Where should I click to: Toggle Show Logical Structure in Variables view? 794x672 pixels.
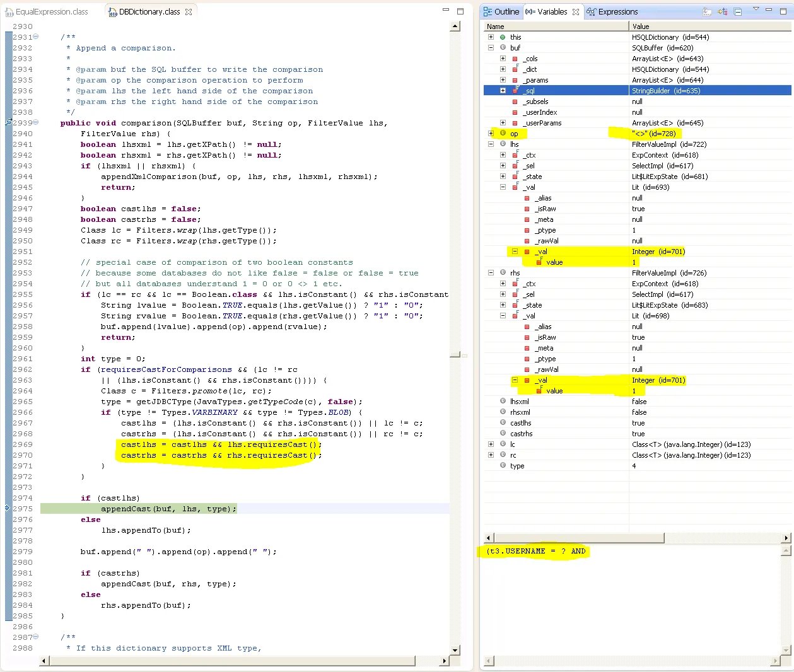723,12
